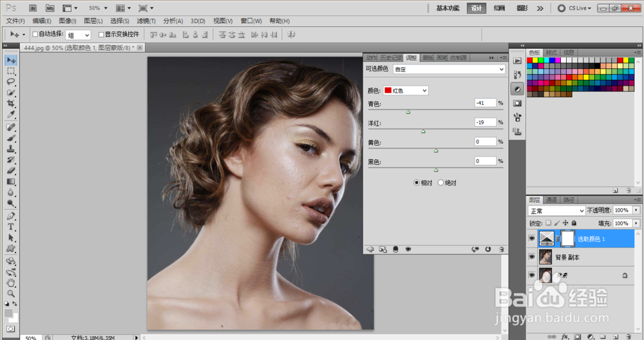Select the Horizontal Type tool

point(11,227)
